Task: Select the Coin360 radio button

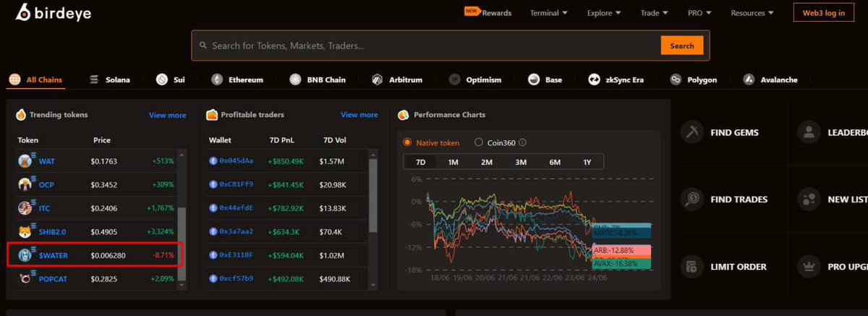Action: point(479,142)
